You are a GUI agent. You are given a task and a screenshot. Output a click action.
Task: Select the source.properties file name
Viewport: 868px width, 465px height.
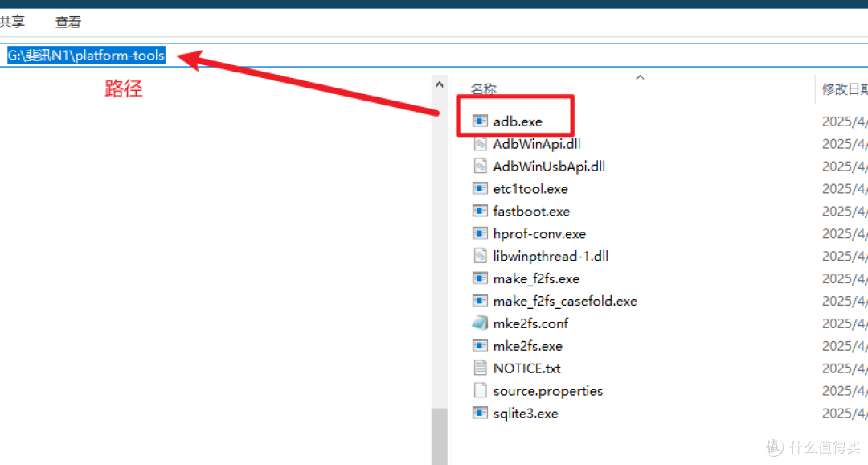[548, 391]
